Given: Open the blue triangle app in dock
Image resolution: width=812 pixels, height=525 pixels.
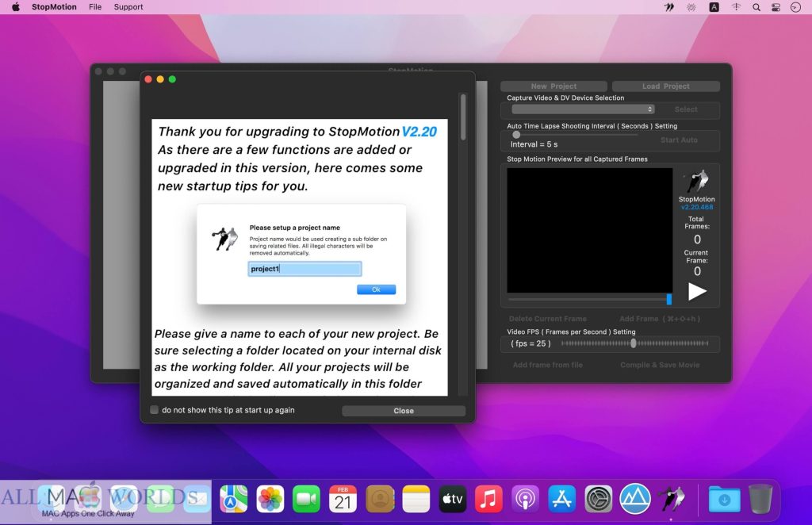Looking at the screenshot, I should pyautogui.click(x=635, y=499).
